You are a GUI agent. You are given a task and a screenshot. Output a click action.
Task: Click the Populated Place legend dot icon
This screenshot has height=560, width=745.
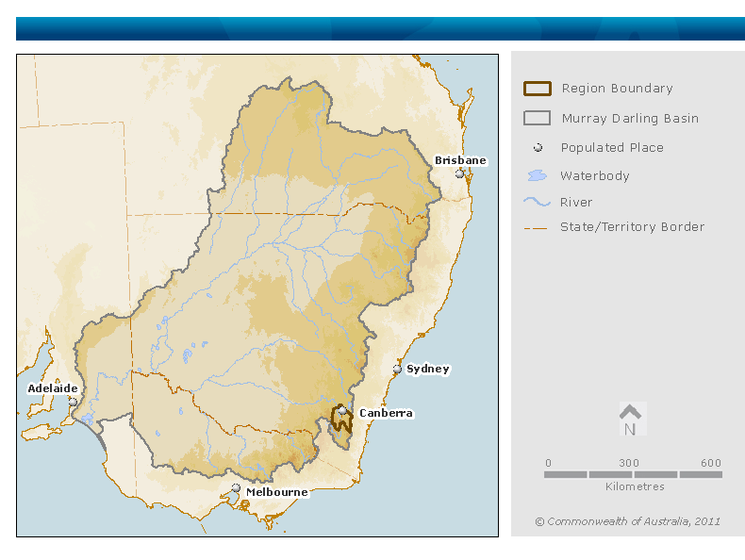[538, 148]
